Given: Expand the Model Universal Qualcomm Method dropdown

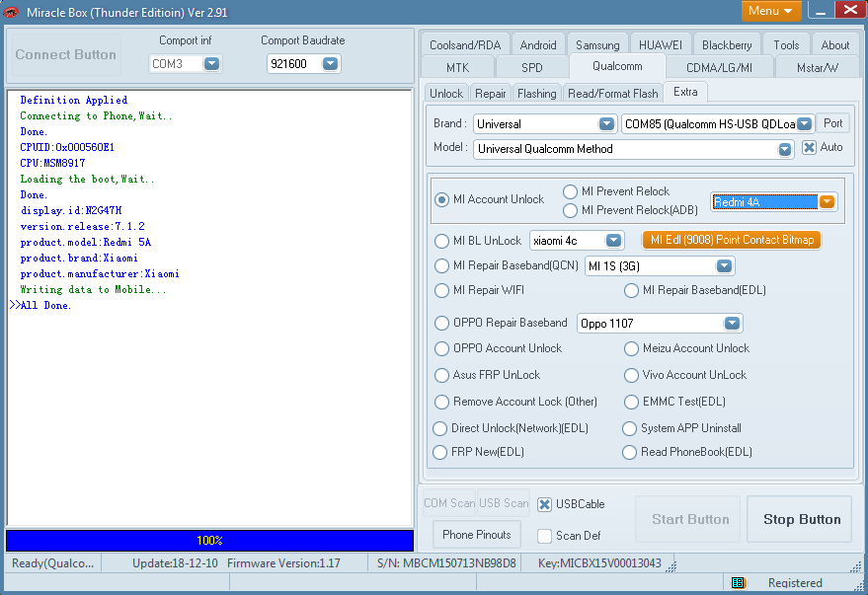Looking at the screenshot, I should click(784, 149).
